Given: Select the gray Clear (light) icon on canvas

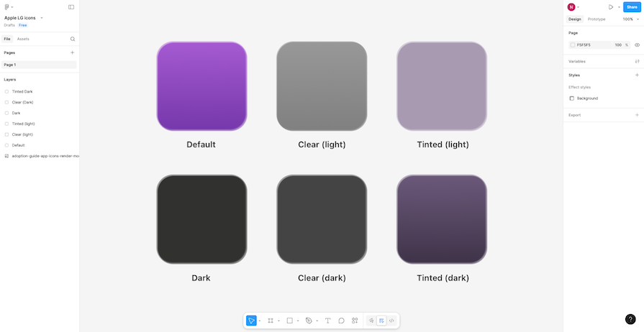Looking at the screenshot, I should point(322,86).
